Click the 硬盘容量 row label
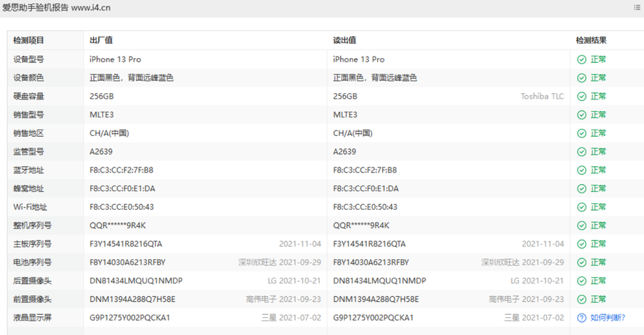The width and height of the screenshot is (644, 335). (29, 96)
